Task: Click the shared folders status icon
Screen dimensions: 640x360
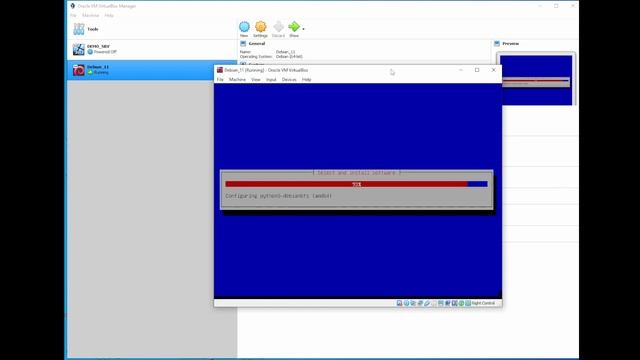Action: point(433,303)
